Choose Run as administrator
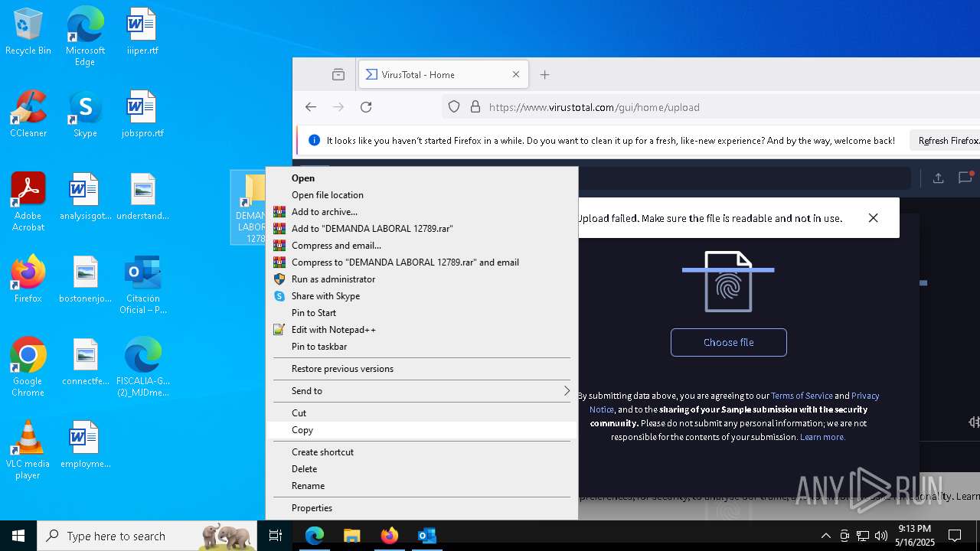 tap(422, 279)
